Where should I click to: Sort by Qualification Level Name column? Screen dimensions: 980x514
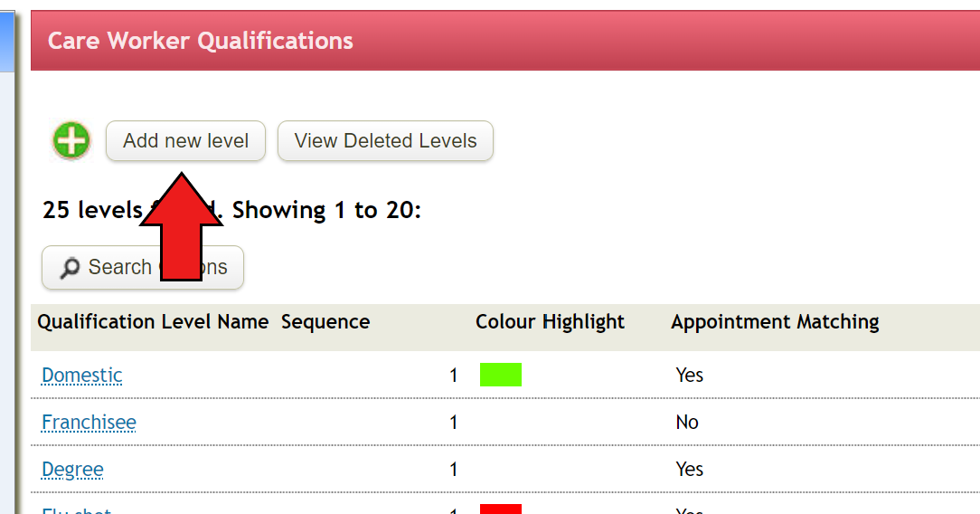point(153,321)
